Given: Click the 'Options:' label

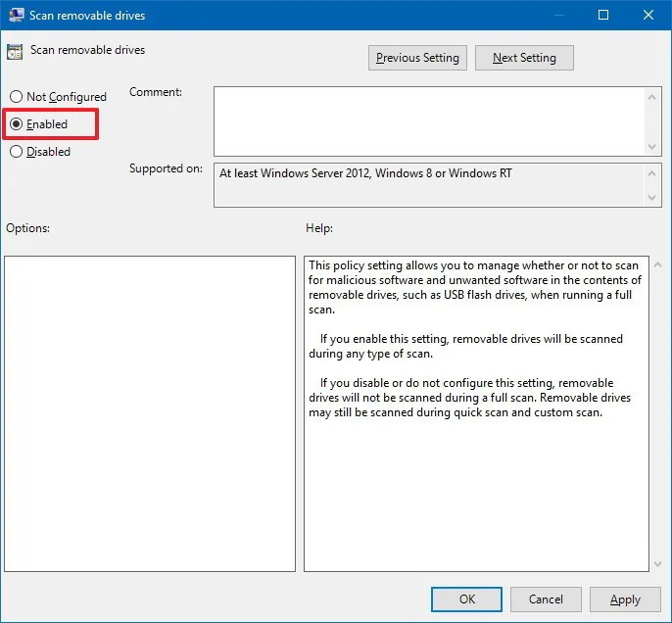Looking at the screenshot, I should click(27, 228).
